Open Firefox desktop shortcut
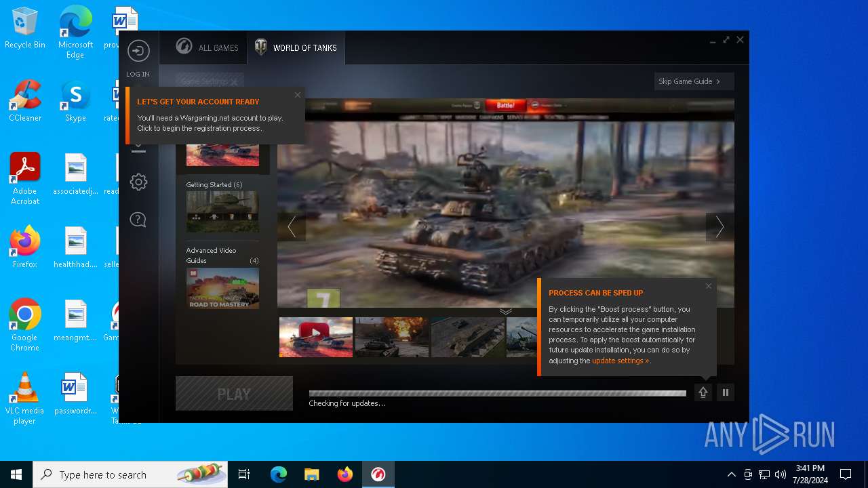 pos(25,248)
